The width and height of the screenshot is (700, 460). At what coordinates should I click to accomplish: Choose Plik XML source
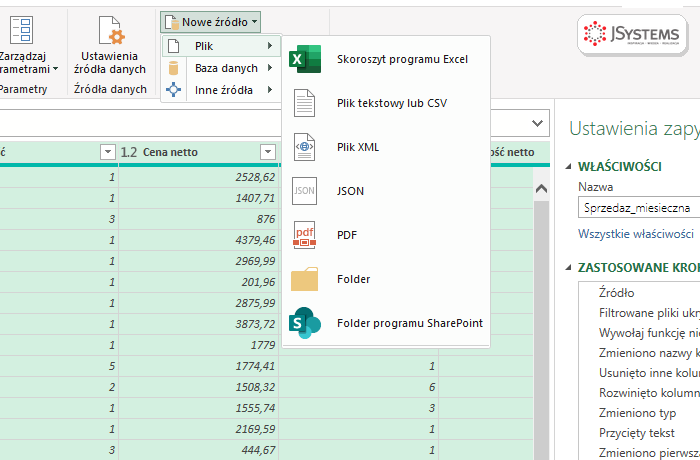click(x=386, y=147)
